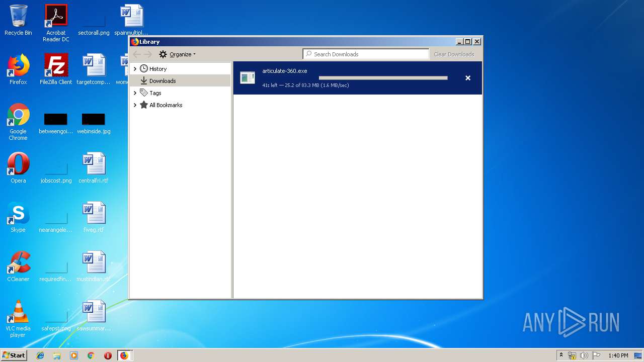
Task: Click the Clear Downloads button
Action: point(454,54)
